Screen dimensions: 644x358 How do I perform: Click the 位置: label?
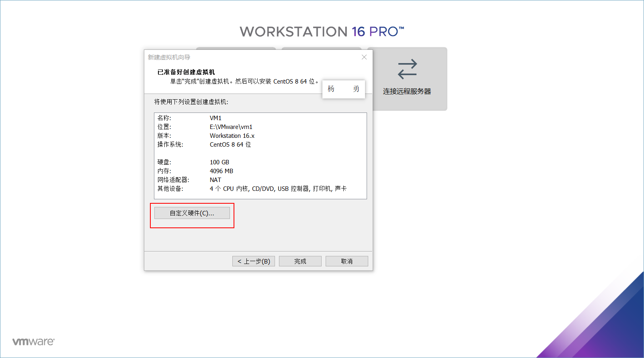164,127
